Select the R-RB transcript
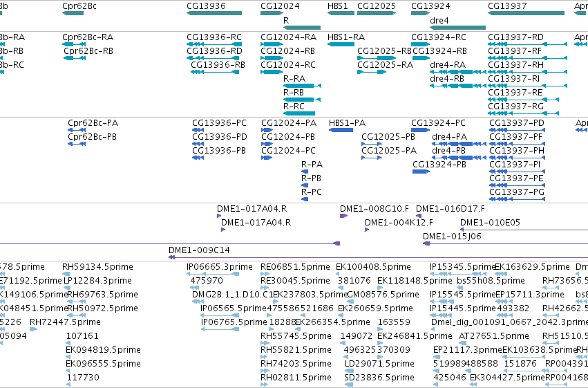Image resolution: width=588 pixels, height=388 pixels. (302, 100)
